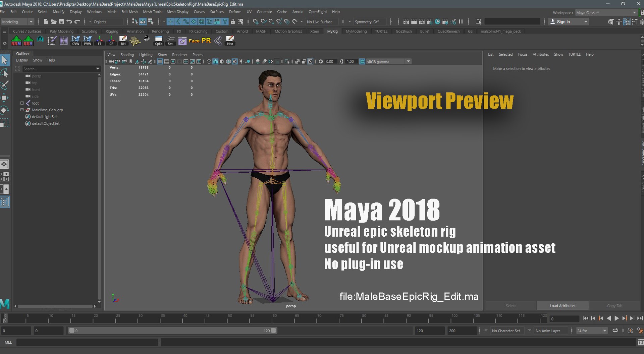Screen dimensions: 644x354
Task: Toggle use all lights bulb icon
Action: (x=241, y=62)
